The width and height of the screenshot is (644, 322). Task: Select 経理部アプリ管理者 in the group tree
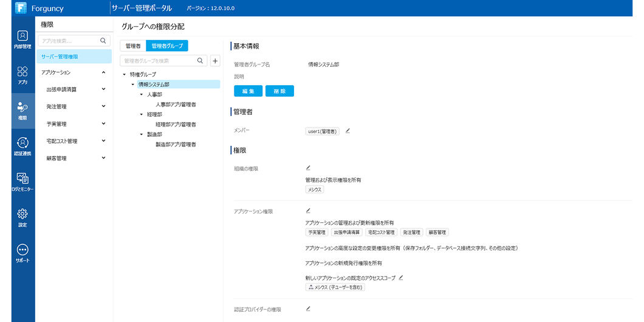click(x=176, y=125)
